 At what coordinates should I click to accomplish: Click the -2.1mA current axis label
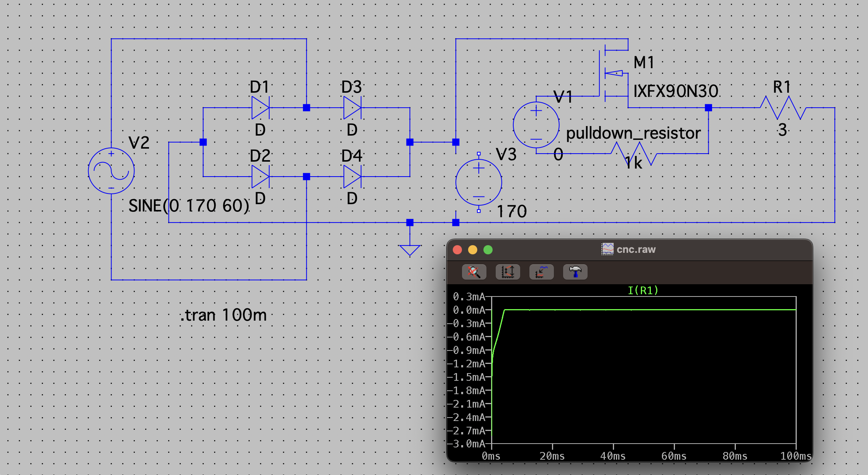point(466,404)
